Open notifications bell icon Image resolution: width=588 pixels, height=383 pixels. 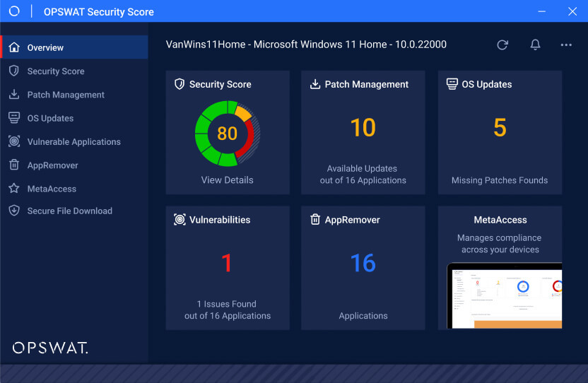point(535,45)
